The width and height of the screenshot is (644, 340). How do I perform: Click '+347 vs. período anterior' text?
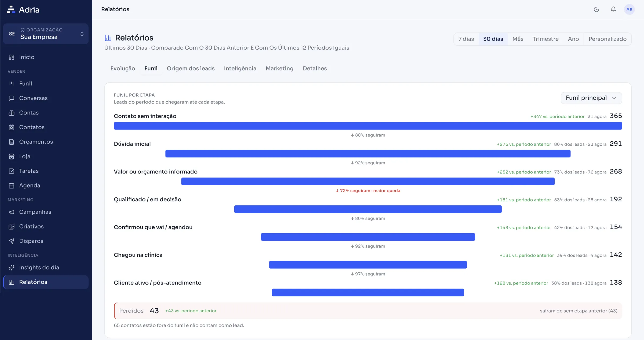[557, 117]
